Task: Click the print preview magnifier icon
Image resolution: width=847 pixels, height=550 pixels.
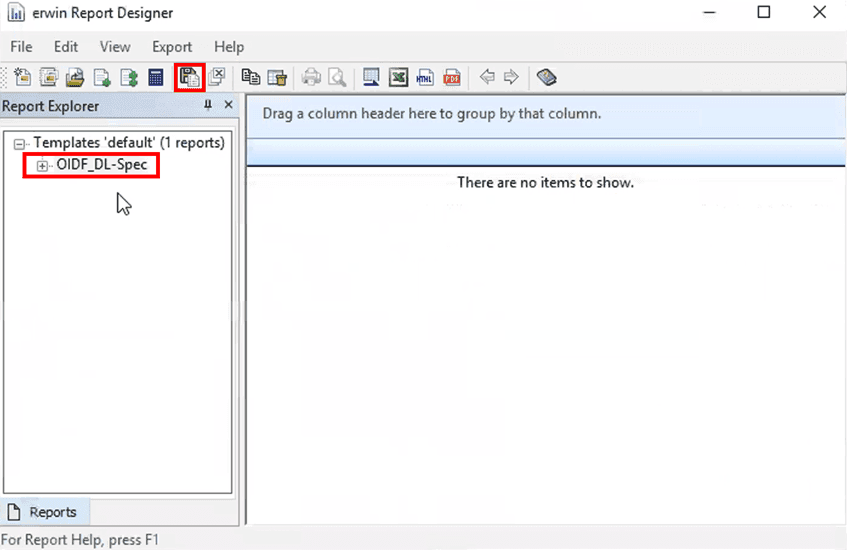Action: (x=337, y=77)
